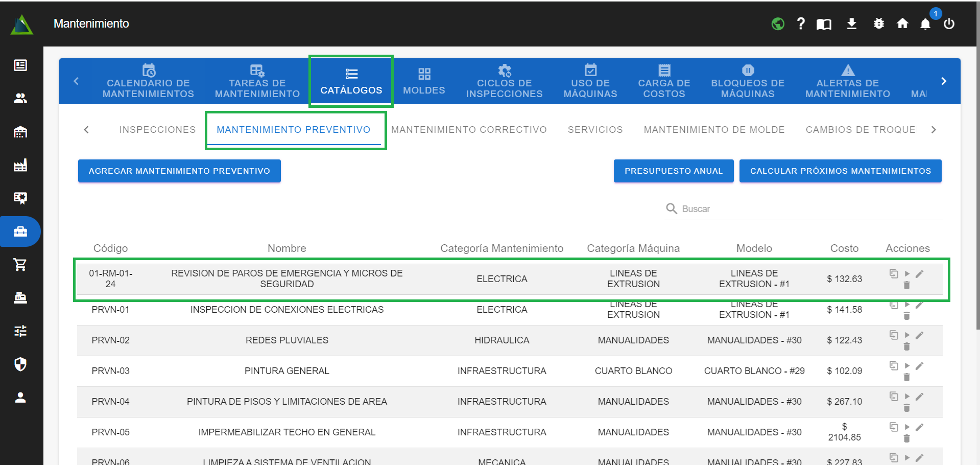The image size is (980, 465).
Task: Delete the PRVN-03 Pintura General row
Action: [906, 378]
